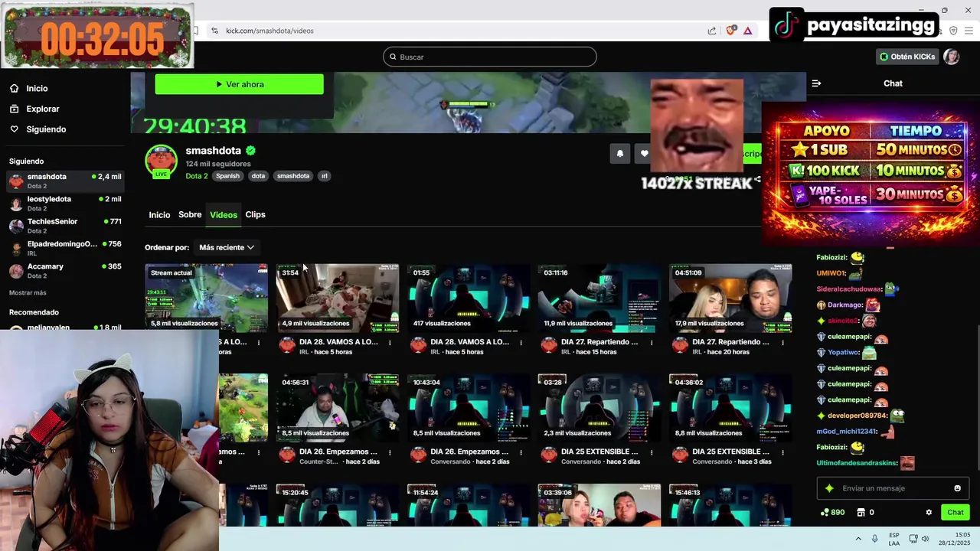The height and width of the screenshot is (551, 980).
Task: Switch to the Inicio channel tab
Action: point(159,215)
